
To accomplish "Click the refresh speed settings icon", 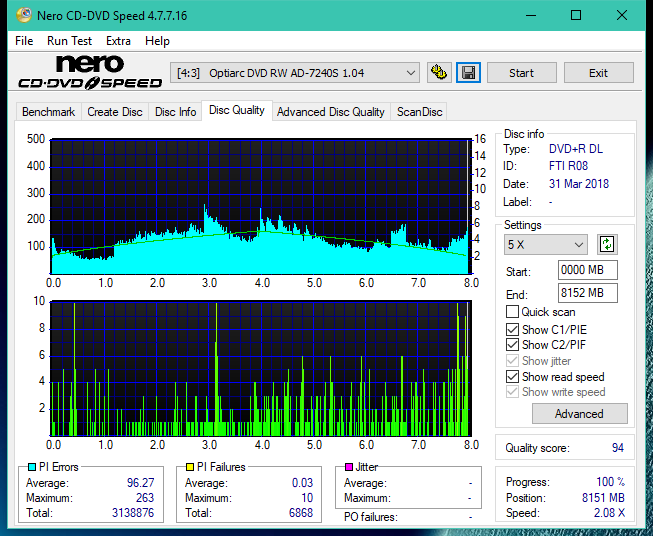I will click(x=607, y=244).
